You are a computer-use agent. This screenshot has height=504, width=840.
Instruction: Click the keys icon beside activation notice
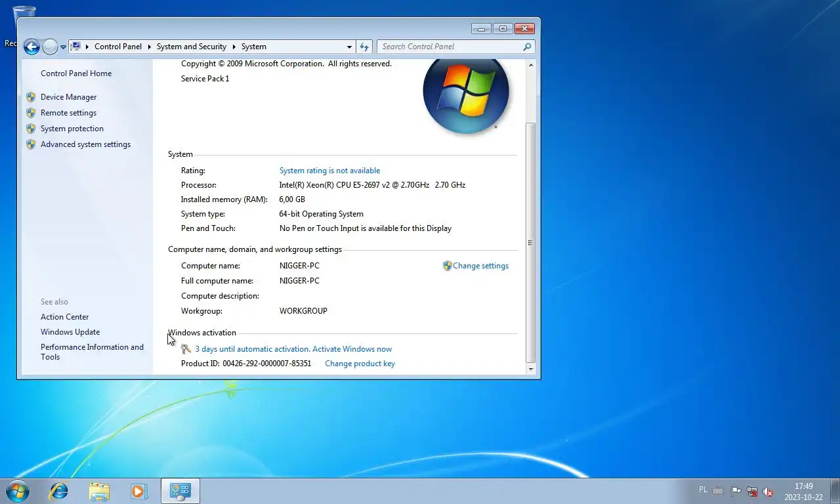(x=186, y=349)
